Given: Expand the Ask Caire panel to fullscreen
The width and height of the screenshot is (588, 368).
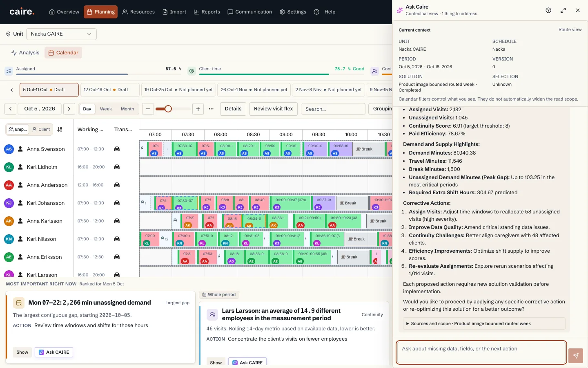Looking at the screenshot, I should pyautogui.click(x=563, y=10).
